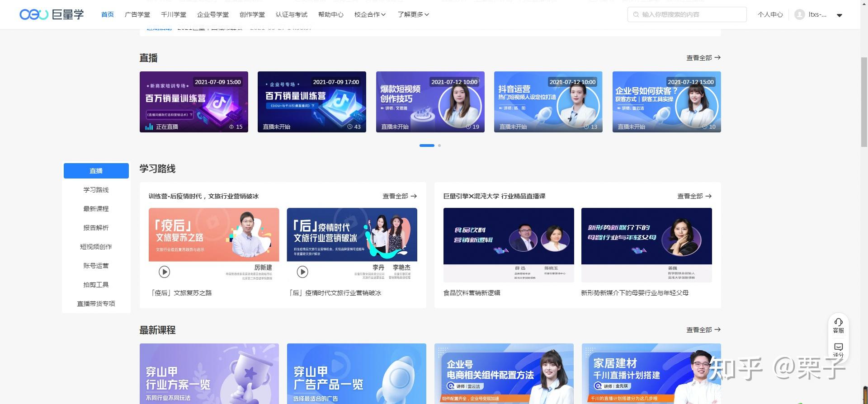
Task: Open title 食品饮料营销新逻辑
Action: pyautogui.click(x=472, y=293)
